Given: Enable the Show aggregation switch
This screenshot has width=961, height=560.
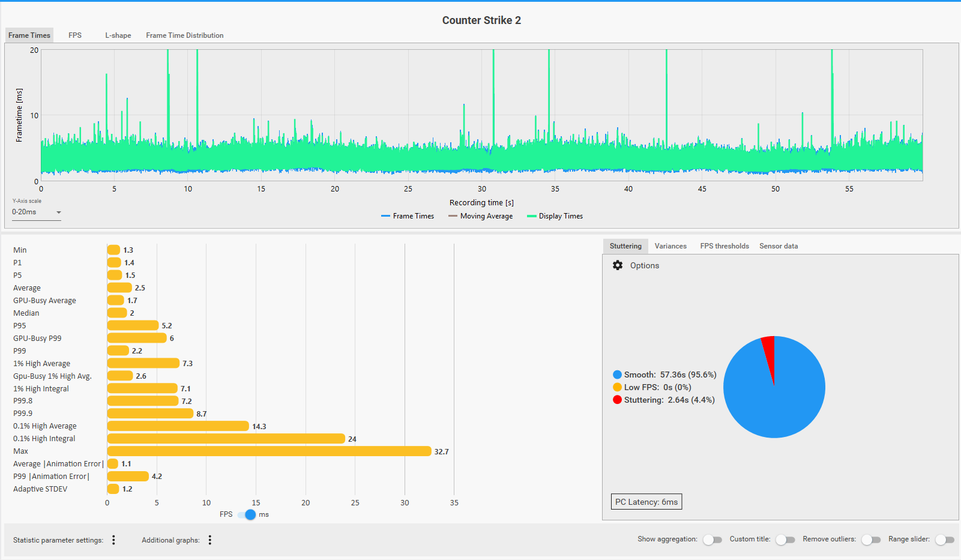Looking at the screenshot, I should 712,540.
